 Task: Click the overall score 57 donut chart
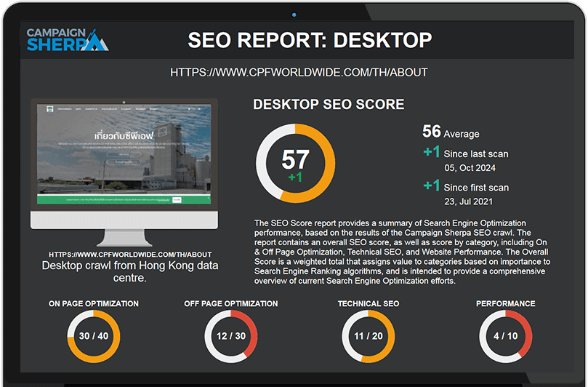click(x=296, y=164)
